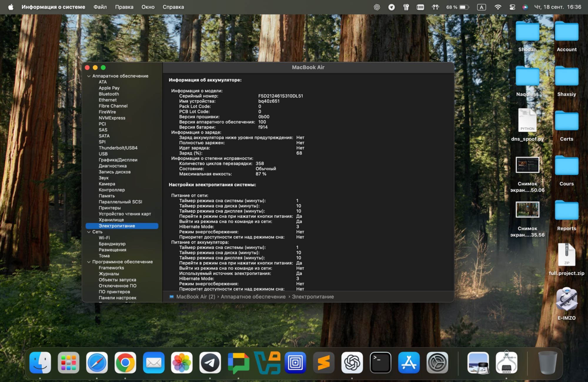Open the Информация о системе app menu
The width and height of the screenshot is (588, 382).
pyautogui.click(x=53, y=7)
